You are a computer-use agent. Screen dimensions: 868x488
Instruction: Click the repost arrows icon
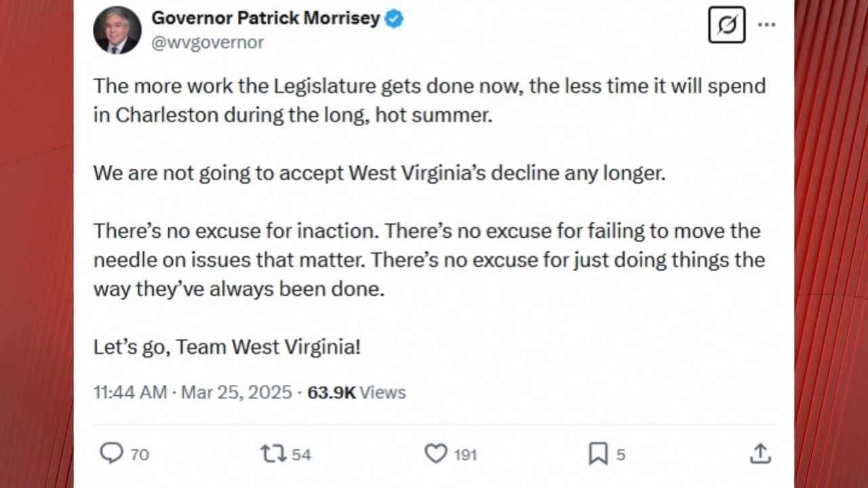click(x=273, y=453)
